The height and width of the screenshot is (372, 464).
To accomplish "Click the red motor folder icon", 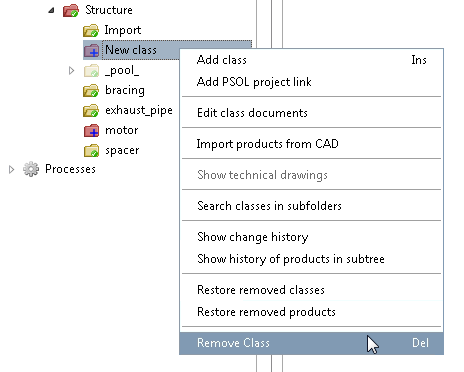I will point(91,131).
